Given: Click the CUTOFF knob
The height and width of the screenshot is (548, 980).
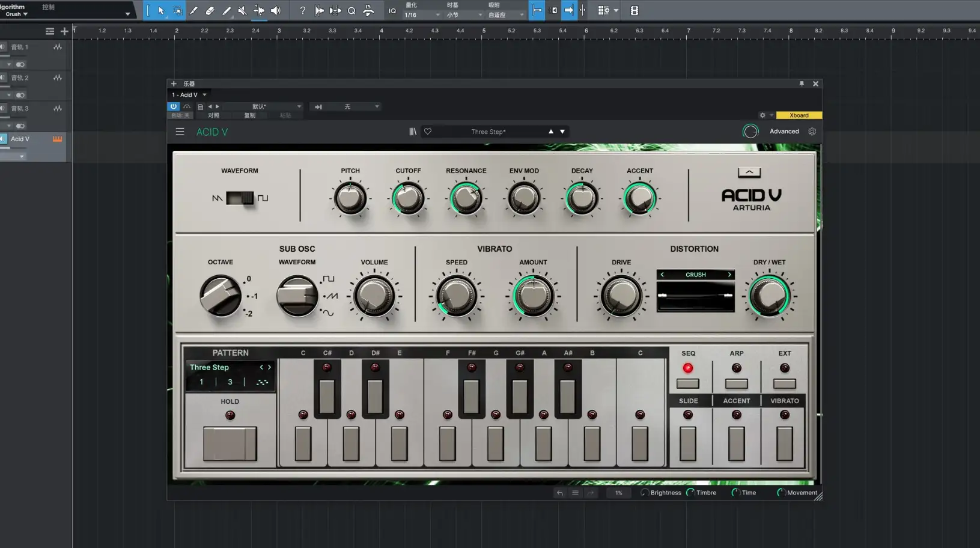Looking at the screenshot, I should click(408, 199).
